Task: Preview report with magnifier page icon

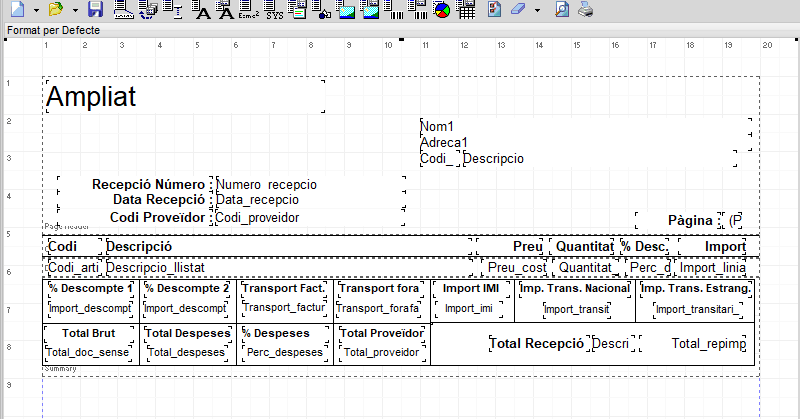Action: coord(562,9)
